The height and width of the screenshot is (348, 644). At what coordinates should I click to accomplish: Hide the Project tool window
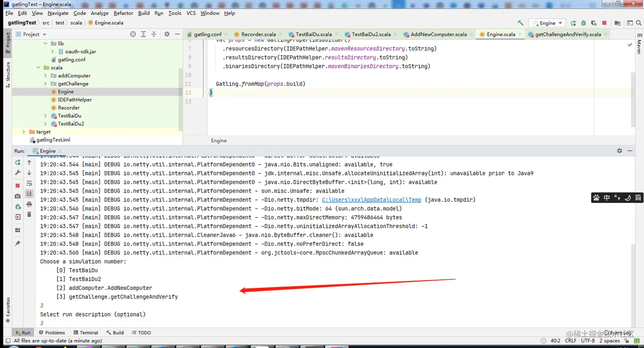pyautogui.click(x=177, y=34)
